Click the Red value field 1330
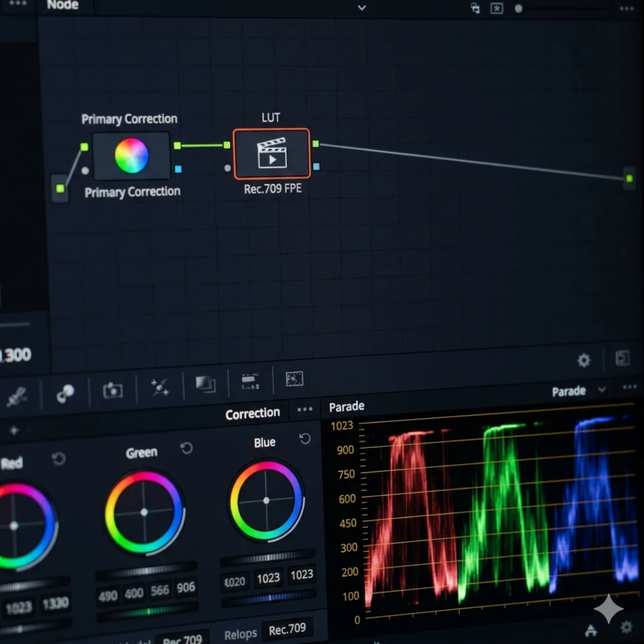This screenshot has width=644, height=644. (56, 603)
